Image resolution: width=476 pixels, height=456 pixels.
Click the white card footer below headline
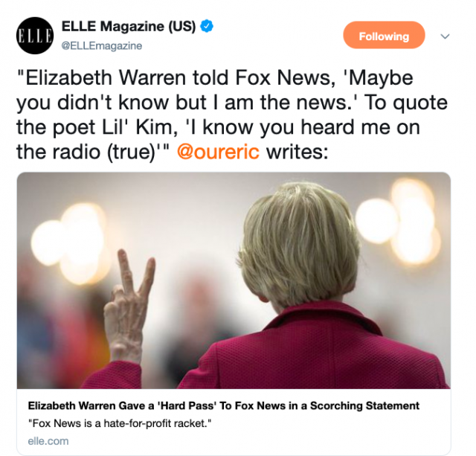point(234,423)
